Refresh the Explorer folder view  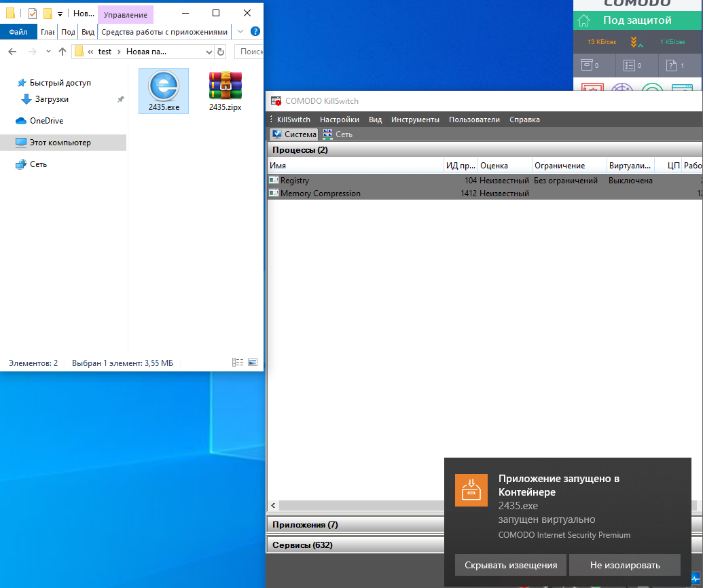(x=221, y=52)
